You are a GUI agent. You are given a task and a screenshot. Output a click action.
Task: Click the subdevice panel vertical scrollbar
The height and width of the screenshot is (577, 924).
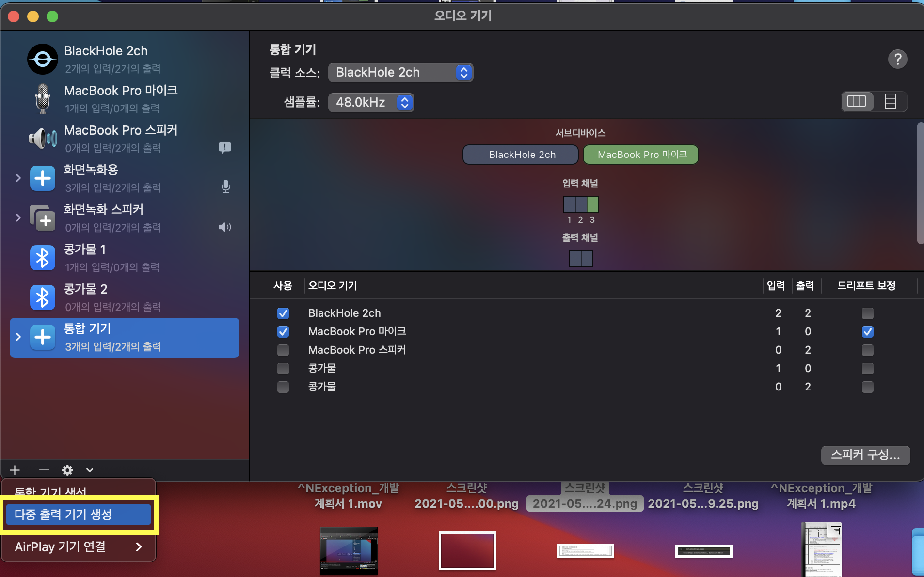pos(920,183)
